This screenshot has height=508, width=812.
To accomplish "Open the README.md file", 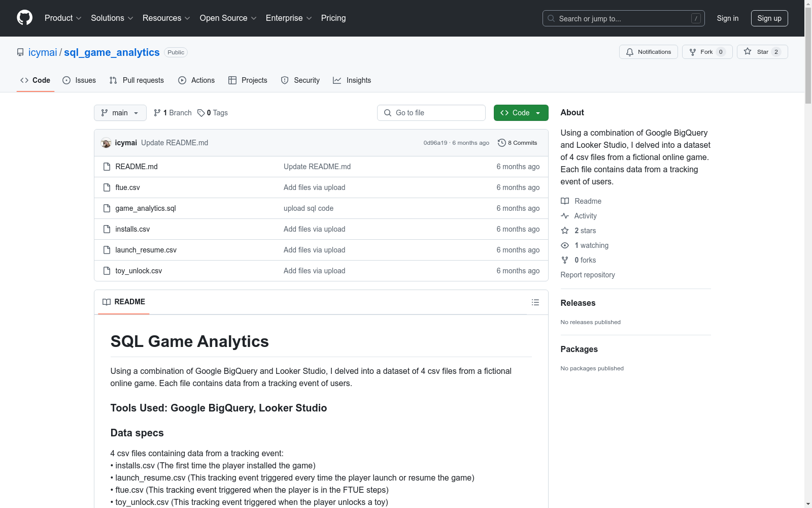I will tap(137, 167).
